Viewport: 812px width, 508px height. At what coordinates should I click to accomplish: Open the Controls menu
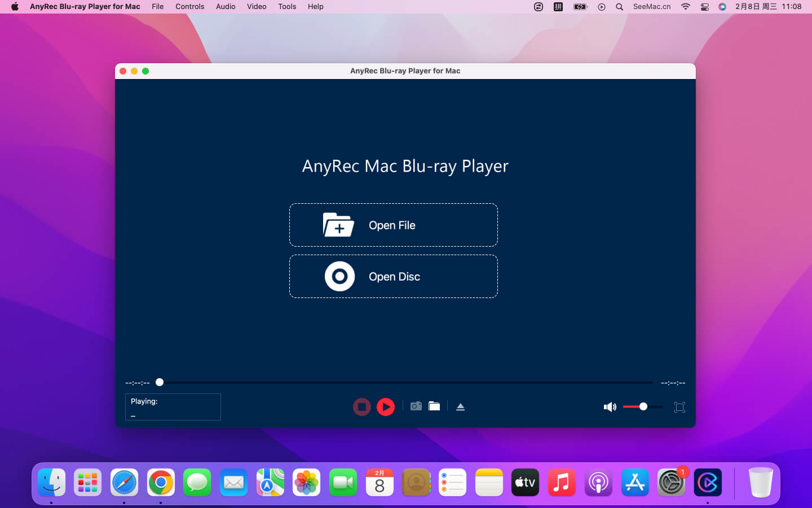189,7
